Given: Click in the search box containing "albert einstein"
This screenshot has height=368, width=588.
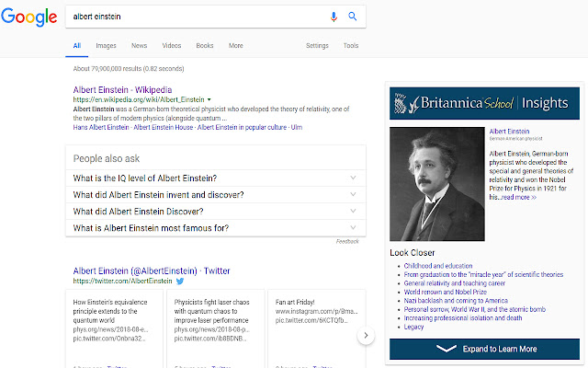Looking at the screenshot, I should (198, 17).
